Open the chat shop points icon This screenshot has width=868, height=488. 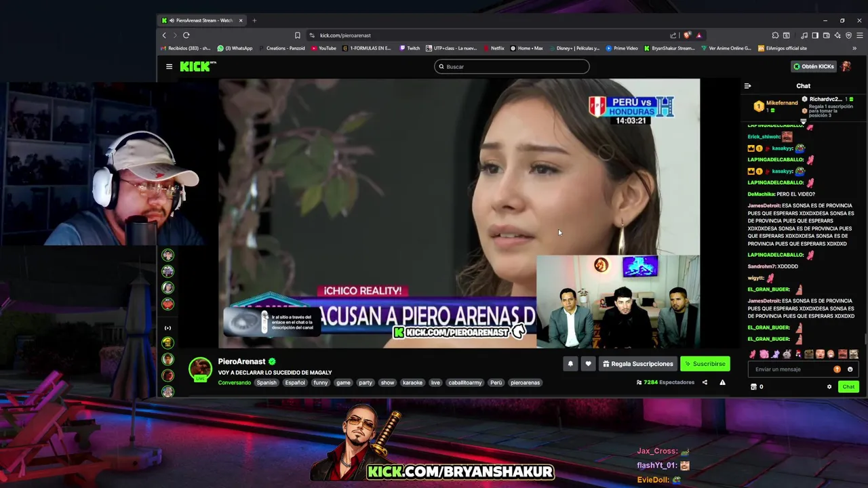[x=753, y=387]
